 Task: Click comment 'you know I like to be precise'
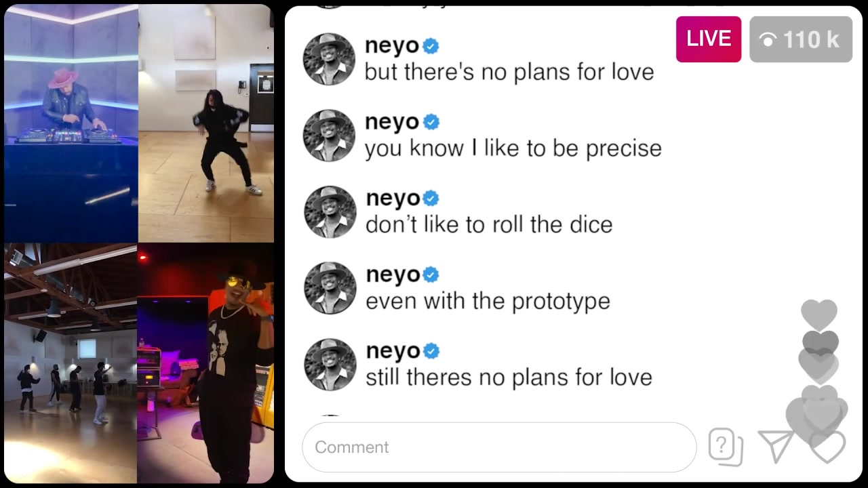(x=513, y=148)
